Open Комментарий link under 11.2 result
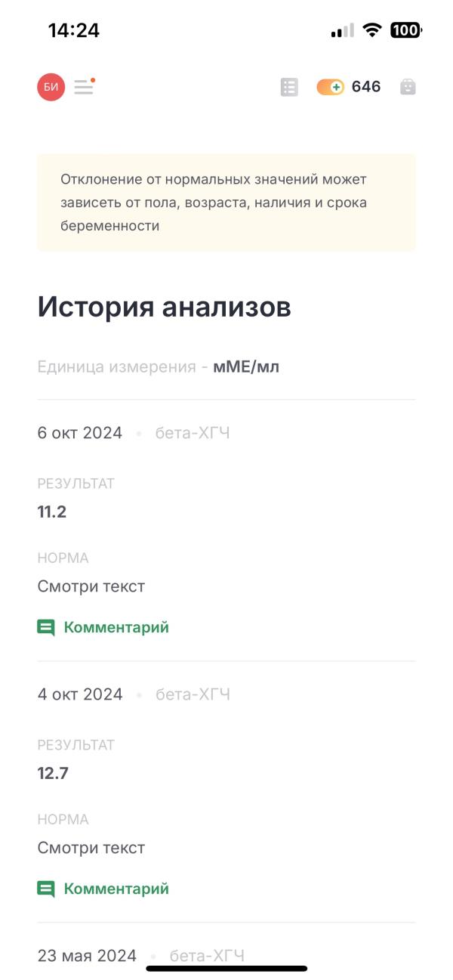Image resolution: width=453 pixels, height=980 pixels. coord(116,627)
